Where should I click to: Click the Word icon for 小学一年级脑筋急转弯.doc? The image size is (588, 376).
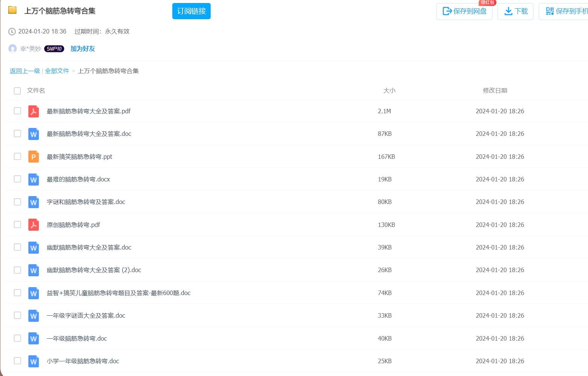tap(33, 361)
